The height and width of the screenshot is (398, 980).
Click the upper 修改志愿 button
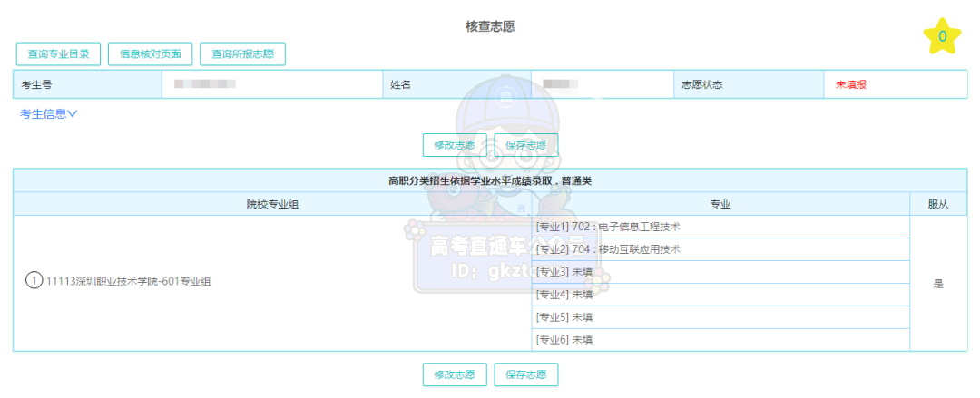[x=455, y=145]
